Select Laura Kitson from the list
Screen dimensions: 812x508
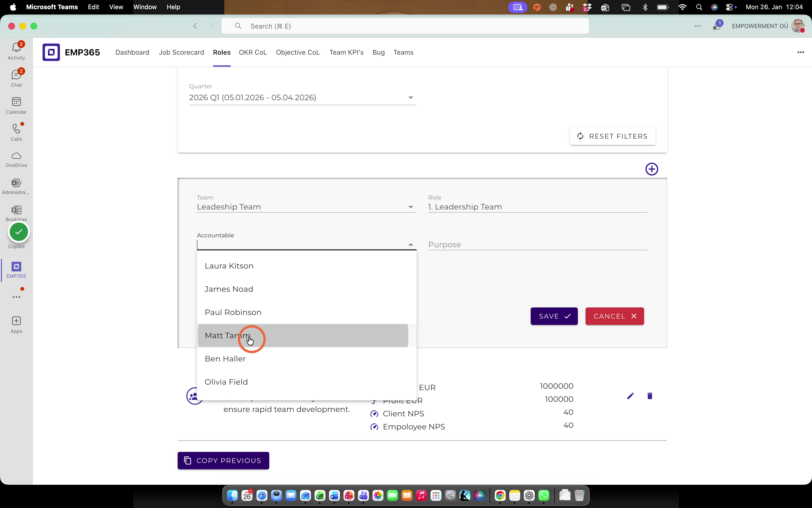click(x=306, y=266)
